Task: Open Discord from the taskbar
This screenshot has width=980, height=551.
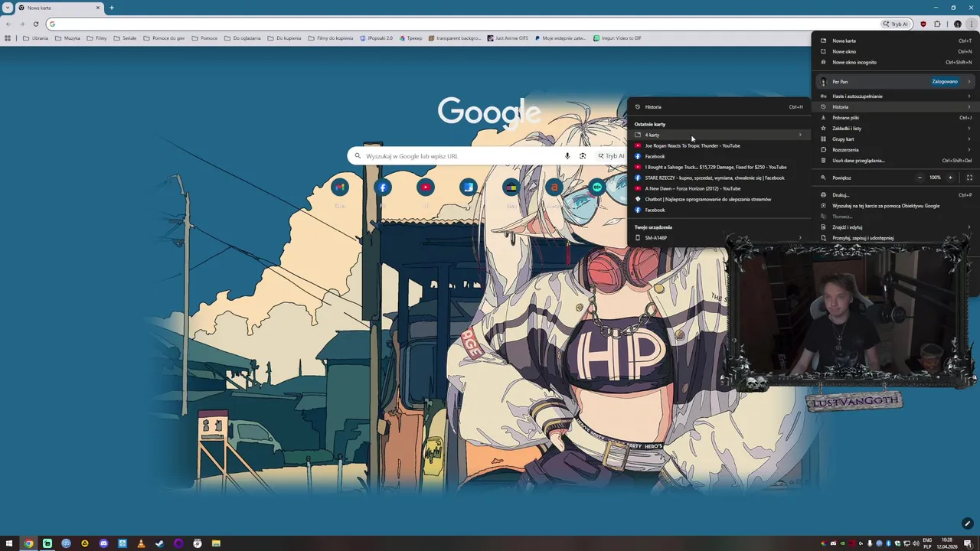Action: (x=103, y=543)
